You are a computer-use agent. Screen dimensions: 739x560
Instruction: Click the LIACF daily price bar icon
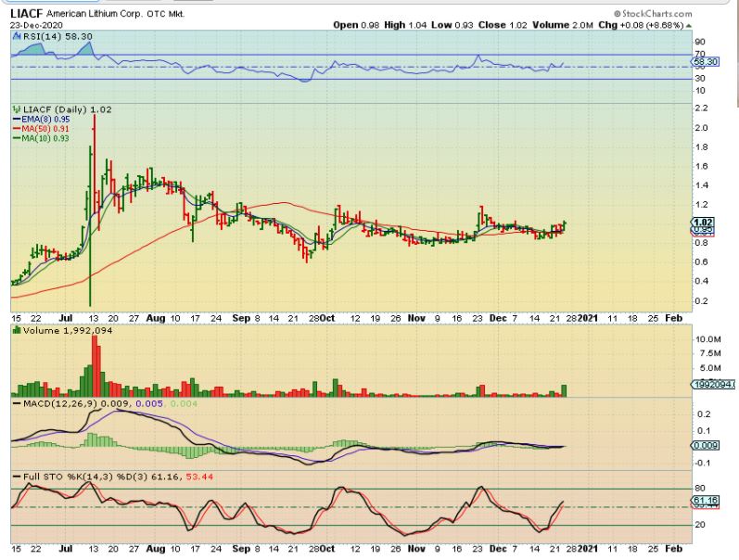click(17, 109)
